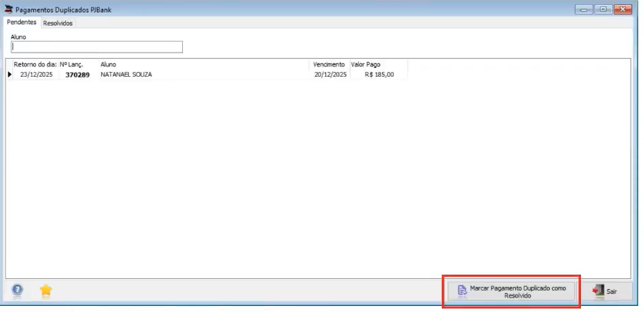This screenshot has width=644, height=312.
Task: Click the R$ 185,00 value
Action: [x=378, y=74]
